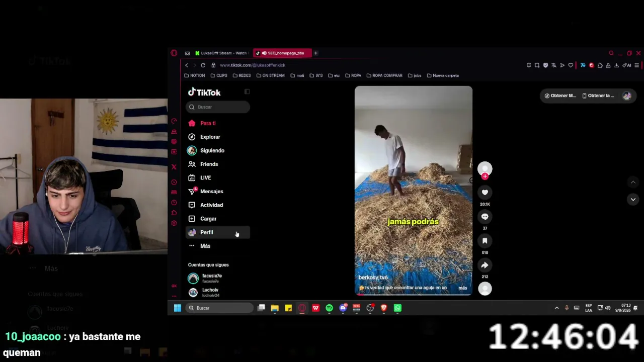Open the Opera toolbar downloads icon
This screenshot has height=362, width=644.
[x=616, y=65]
